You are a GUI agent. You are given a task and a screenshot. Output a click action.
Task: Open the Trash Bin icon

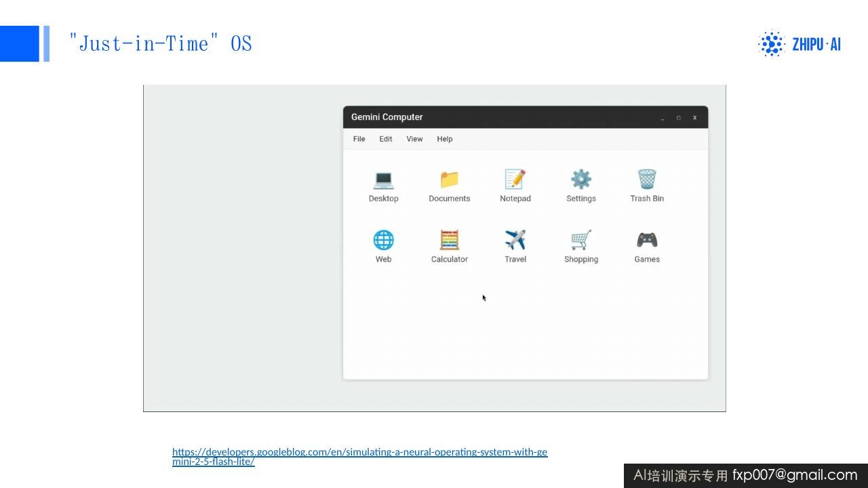click(647, 180)
